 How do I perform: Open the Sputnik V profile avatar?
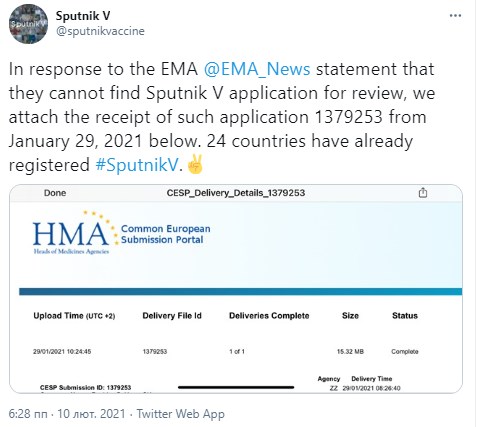coord(28,24)
